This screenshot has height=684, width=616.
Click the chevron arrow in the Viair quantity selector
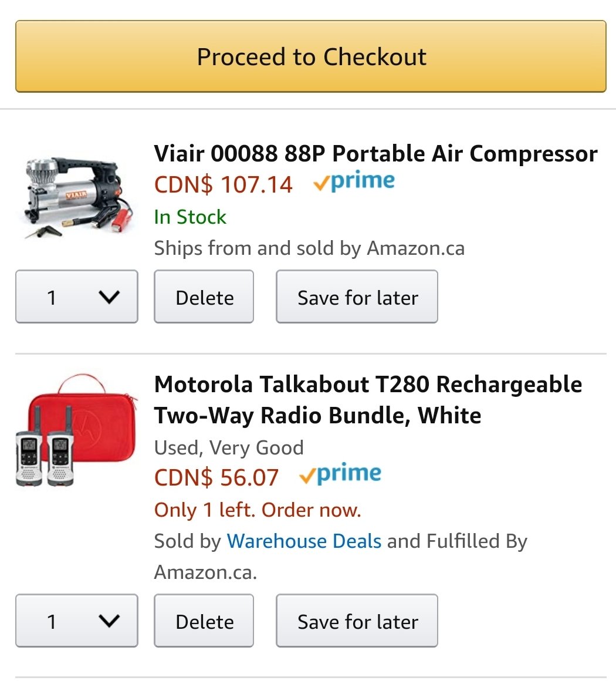tap(109, 297)
